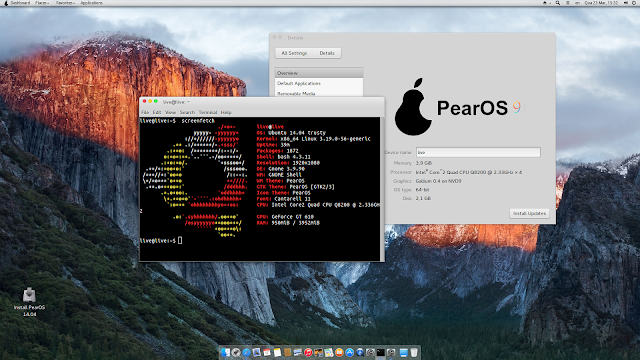Click the Device name input field
This screenshot has width=640, height=360.
[x=478, y=152]
